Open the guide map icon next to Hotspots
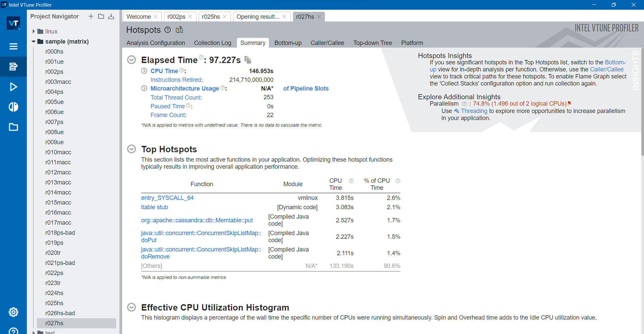The width and height of the screenshot is (644, 334). (x=179, y=30)
